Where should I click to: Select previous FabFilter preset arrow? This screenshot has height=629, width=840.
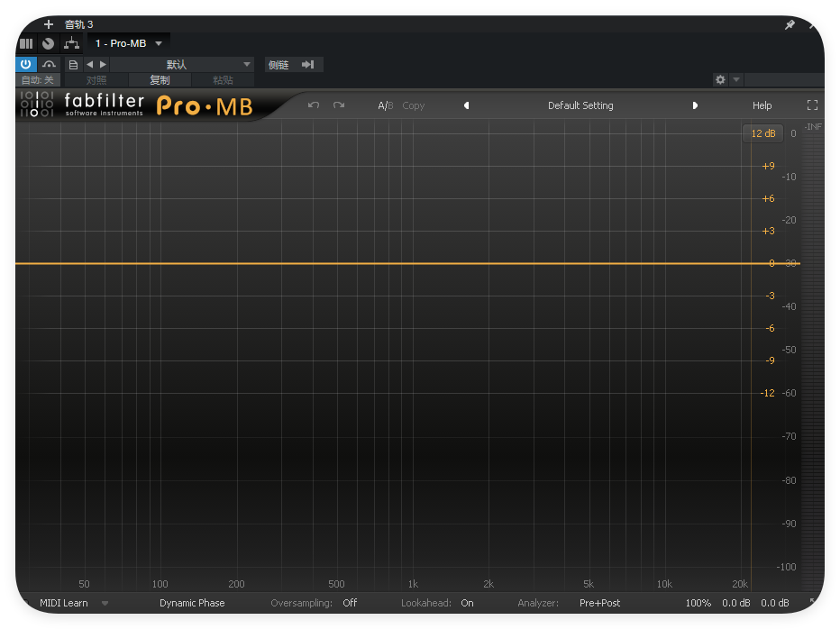click(467, 105)
